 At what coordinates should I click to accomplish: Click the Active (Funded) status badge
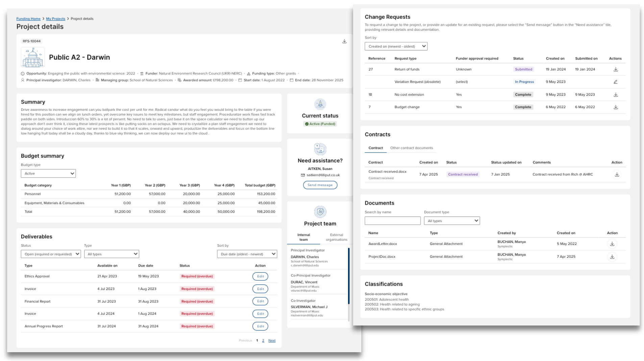[x=320, y=124]
